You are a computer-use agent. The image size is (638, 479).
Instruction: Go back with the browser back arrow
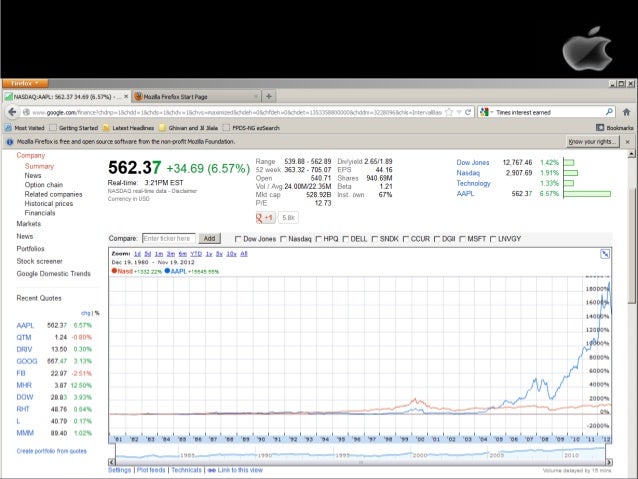coord(12,112)
